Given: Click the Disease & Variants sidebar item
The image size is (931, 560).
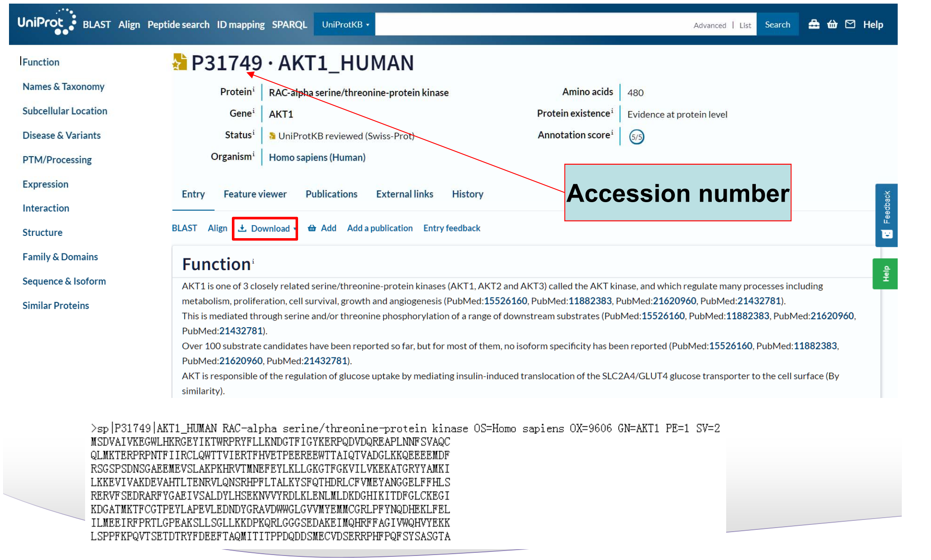Looking at the screenshot, I should click(x=60, y=135).
